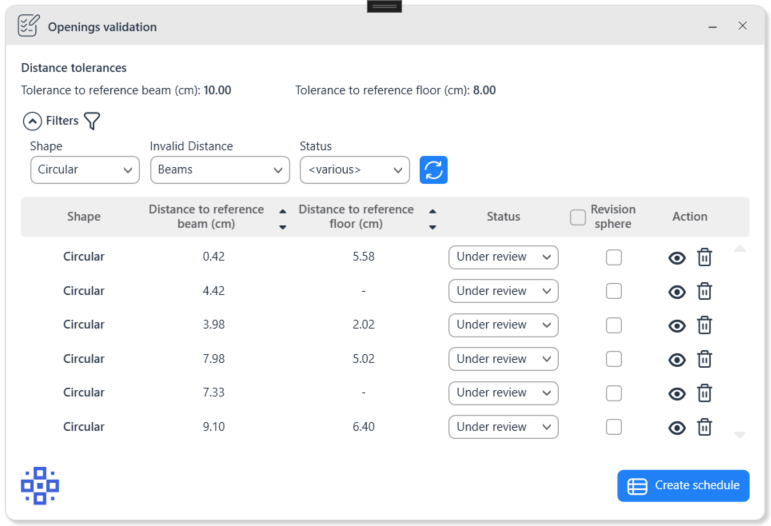
Task: Check the Revision sphere header checkbox
Action: click(578, 217)
